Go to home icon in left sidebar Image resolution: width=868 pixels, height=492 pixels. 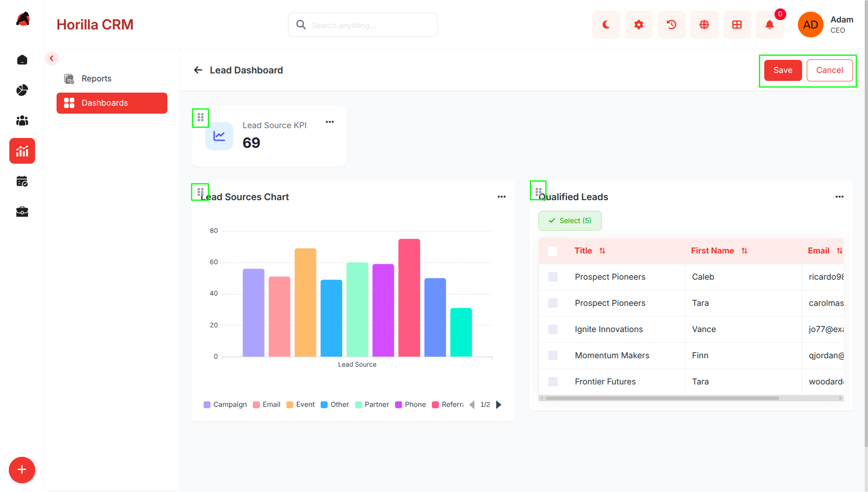coord(22,60)
